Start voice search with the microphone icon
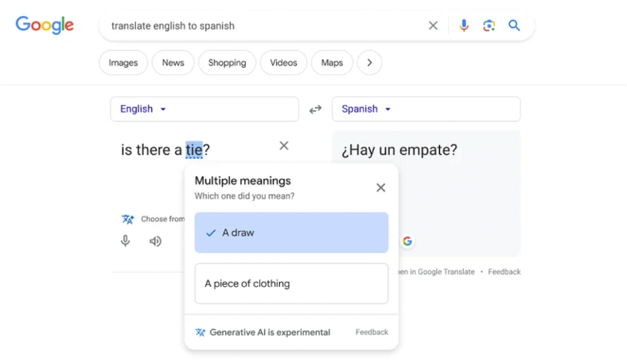This screenshot has width=627, height=364. click(x=464, y=25)
